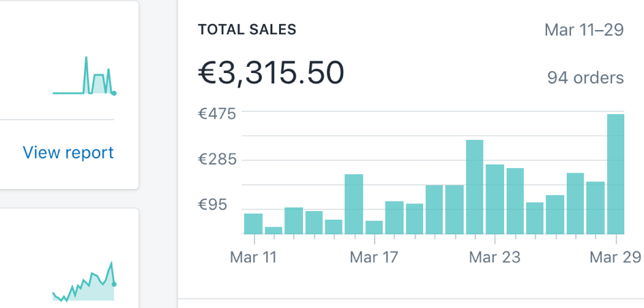Viewport: 644px width, 308px height.
Task: Click the Mar 23 sales bar
Action: pyautogui.click(x=495, y=199)
